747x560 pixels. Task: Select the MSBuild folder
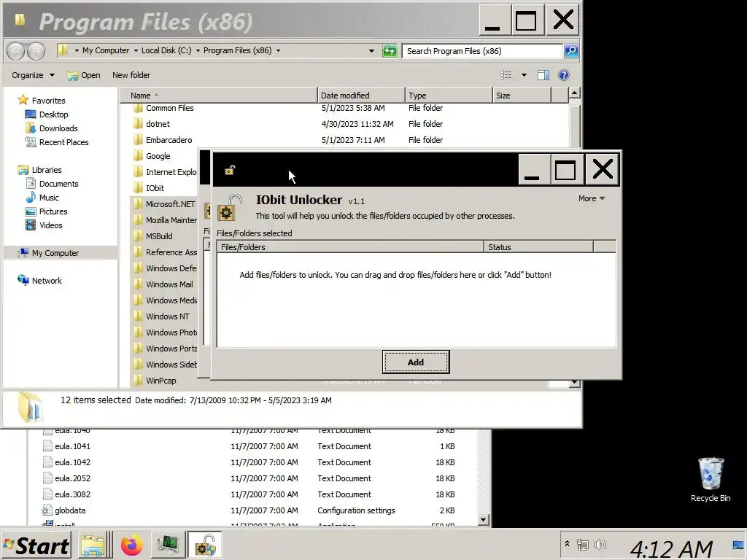pyautogui.click(x=159, y=236)
